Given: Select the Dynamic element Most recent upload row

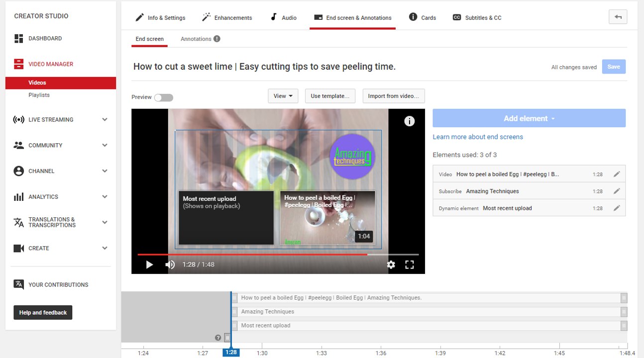Looking at the screenshot, I should click(529, 208).
